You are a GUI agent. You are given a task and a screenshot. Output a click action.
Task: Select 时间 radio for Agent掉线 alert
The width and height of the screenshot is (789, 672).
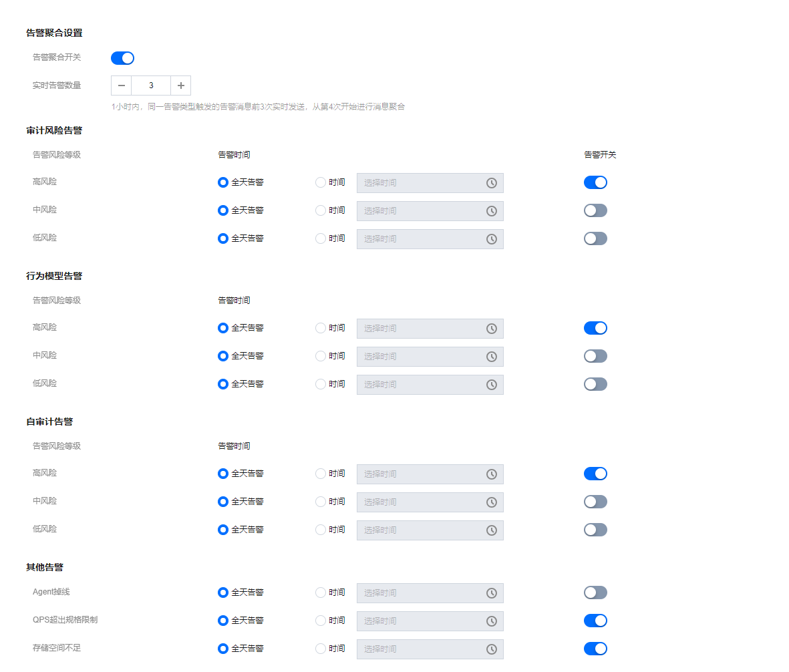[x=321, y=593]
